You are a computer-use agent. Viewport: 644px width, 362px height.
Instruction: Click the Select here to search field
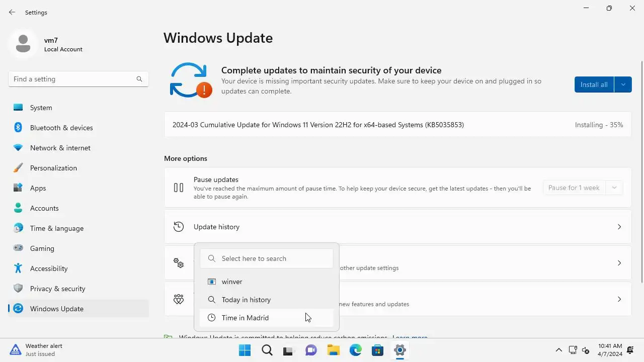pyautogui.click(x=267, y=258)
